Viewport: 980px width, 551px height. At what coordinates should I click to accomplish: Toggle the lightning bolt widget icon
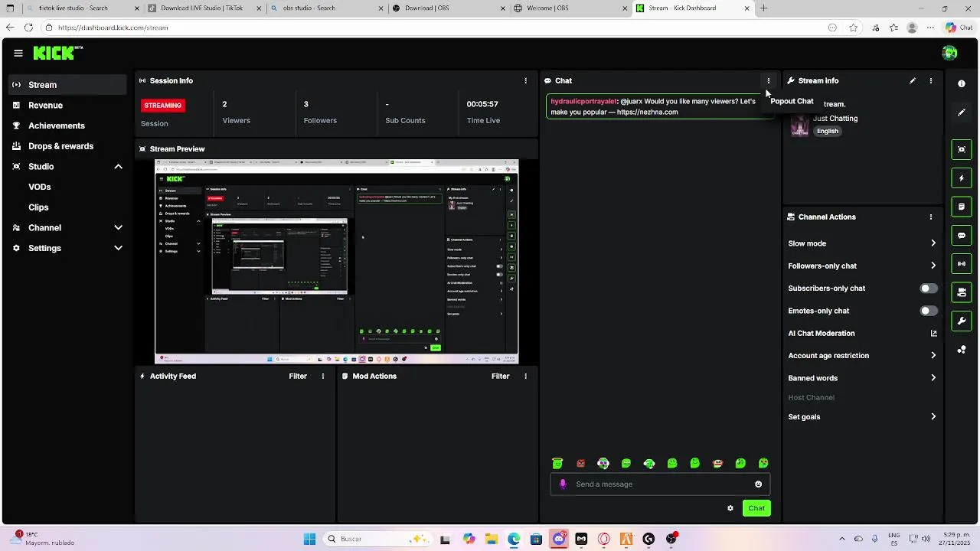[962, 178]
